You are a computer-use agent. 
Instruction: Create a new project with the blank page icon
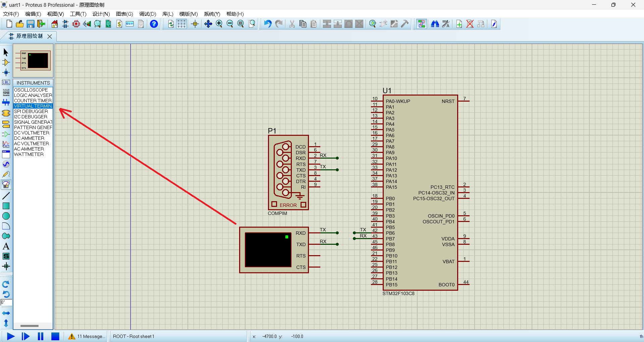tap(9, 24)
